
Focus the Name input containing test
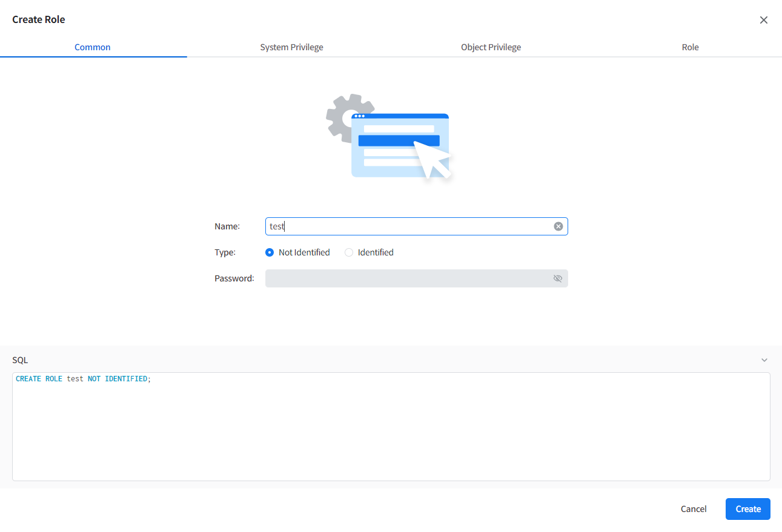[406, 226]
